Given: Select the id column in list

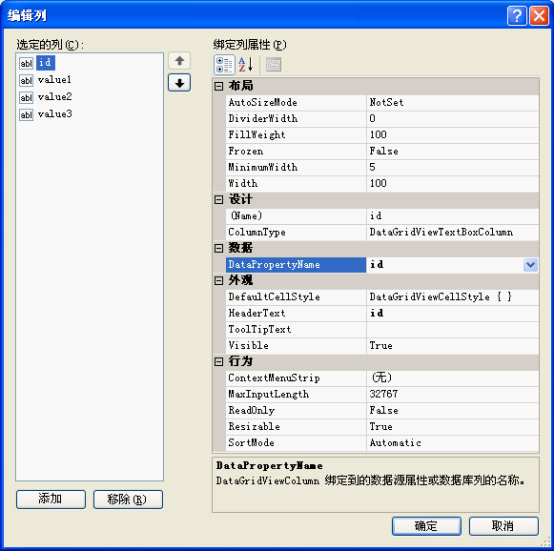Looking at the screenshot, I should pos(45,63).
